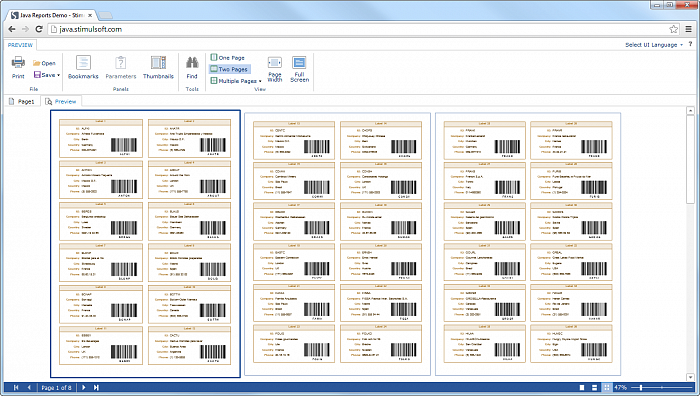Reload the page in the browser

pyautogui.click(x=39, y=29)
